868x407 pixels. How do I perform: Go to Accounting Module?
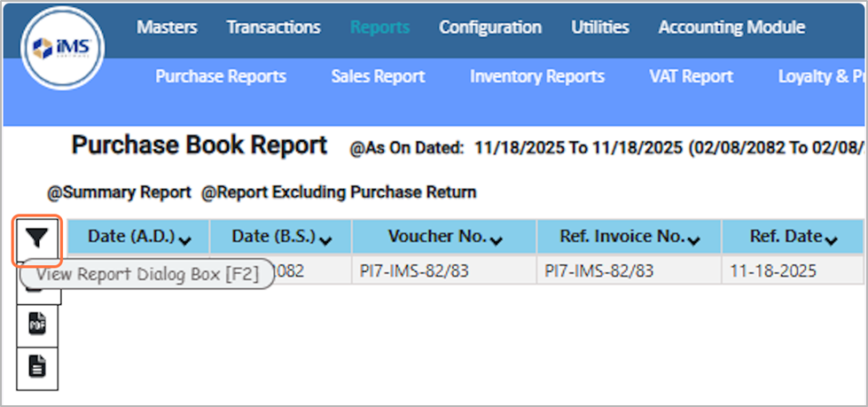point(731,27)
